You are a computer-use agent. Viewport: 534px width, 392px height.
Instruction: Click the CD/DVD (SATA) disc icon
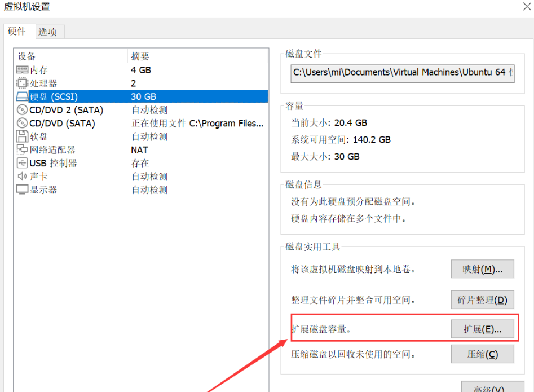coord(23,123)
